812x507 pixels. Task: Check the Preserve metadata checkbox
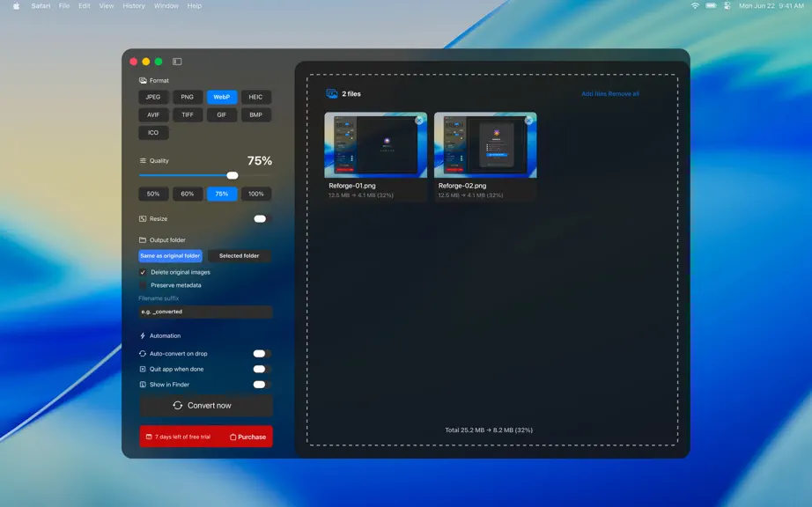point(143,285)
